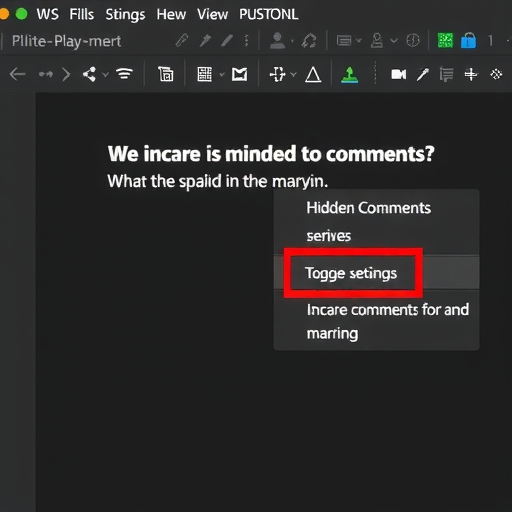Viewport: 512px width, 512px height.
Task: Go forward with the right chevron
Action: 67,74
